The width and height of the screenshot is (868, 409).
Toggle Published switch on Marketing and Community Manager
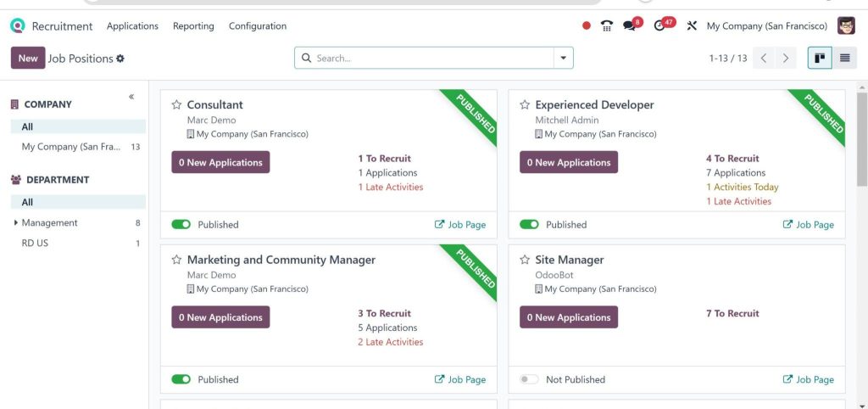pyautogui.click(x=181, y=379)
